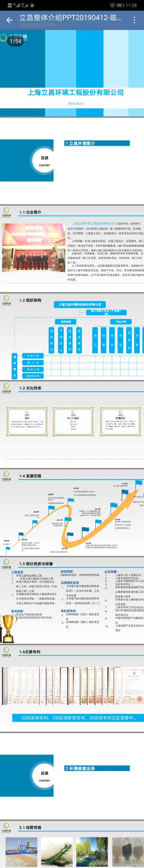Viewport: 144px width, 868px height.
Task: Tap the 1.4 发展历程 slide heading
Action: 30,476
